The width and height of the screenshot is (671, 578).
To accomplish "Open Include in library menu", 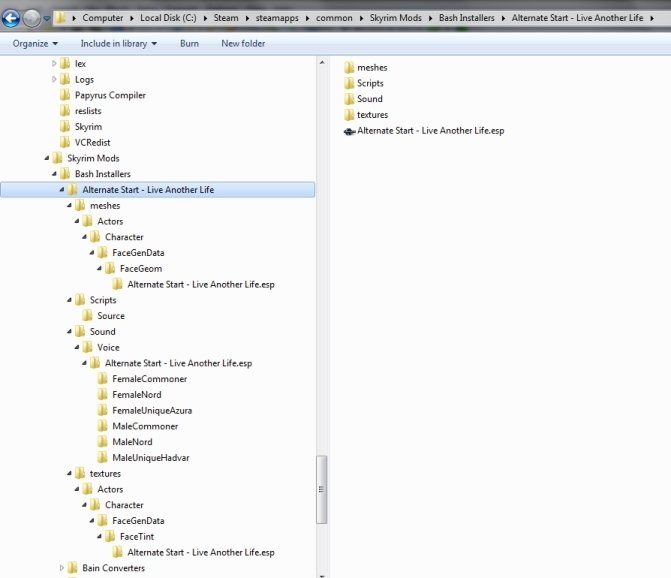I will [119, 44].
